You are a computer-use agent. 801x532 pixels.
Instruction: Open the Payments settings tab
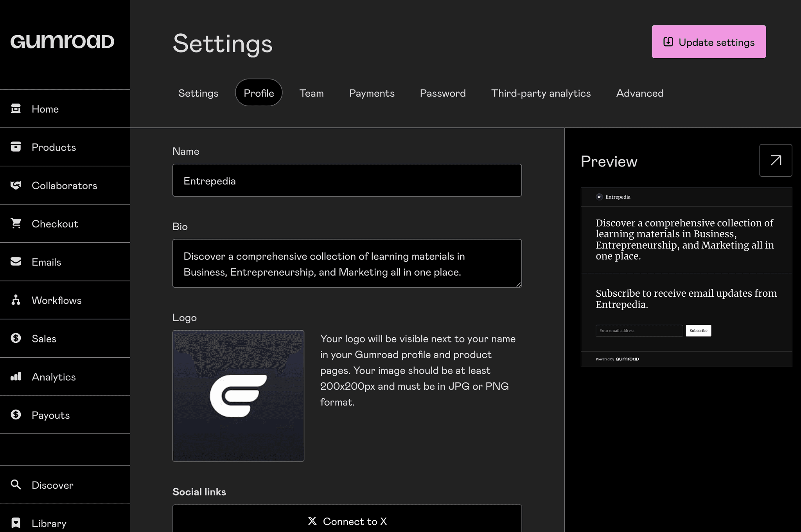pos(372,93)
